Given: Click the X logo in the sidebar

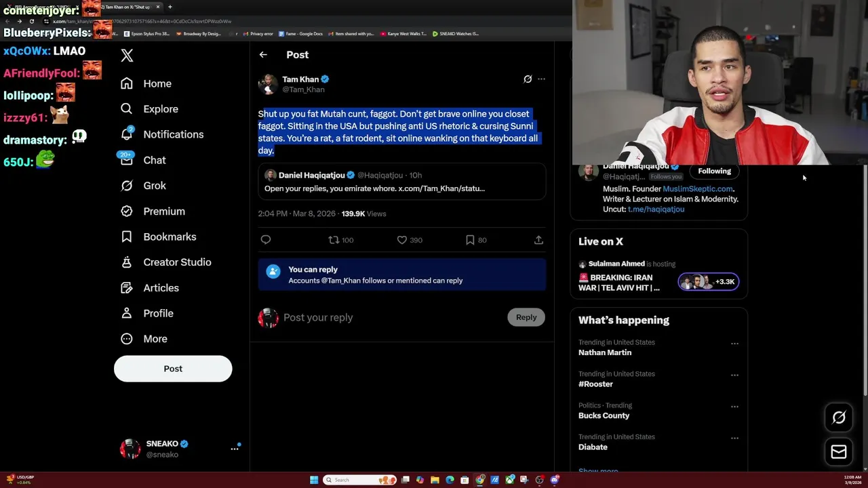Looking at the screenshot, I should pyautogui.click(x=127, y=56).
